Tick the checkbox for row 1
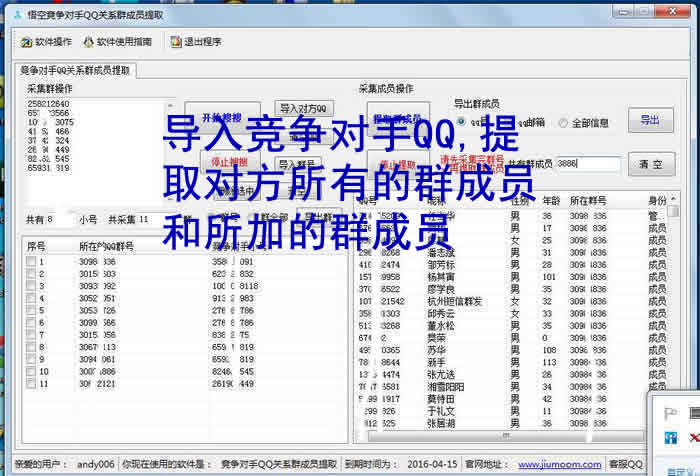The image size is (700, 476). 31,262
